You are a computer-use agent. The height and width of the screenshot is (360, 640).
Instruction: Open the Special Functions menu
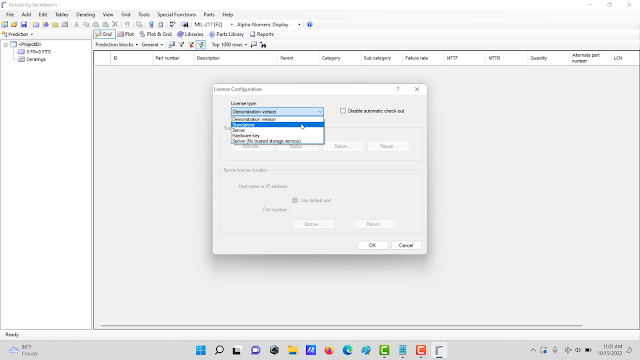tap(177, 15)
